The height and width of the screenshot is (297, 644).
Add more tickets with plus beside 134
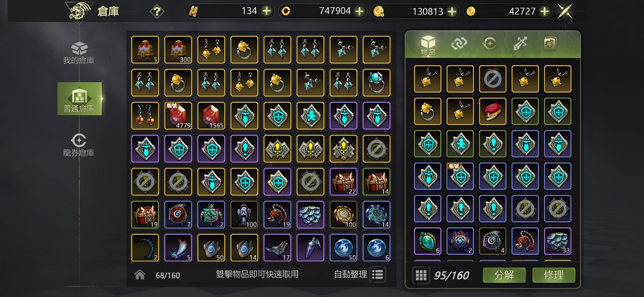pyautogui.click(x=267, y=11)
